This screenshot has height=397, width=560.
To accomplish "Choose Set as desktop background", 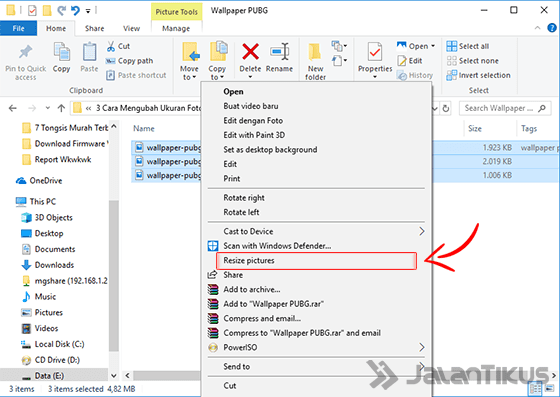I will (270, 150).
